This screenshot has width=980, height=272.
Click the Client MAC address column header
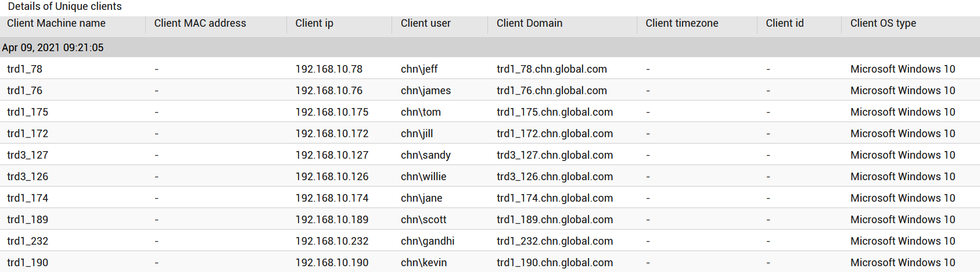(x=200, y=23)
